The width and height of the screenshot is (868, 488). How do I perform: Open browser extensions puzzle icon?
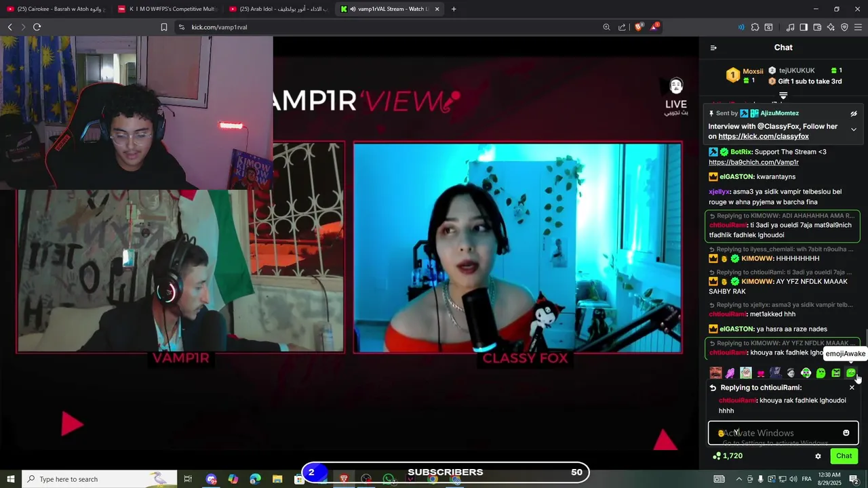pyautogui.click(x=755, y=27)
